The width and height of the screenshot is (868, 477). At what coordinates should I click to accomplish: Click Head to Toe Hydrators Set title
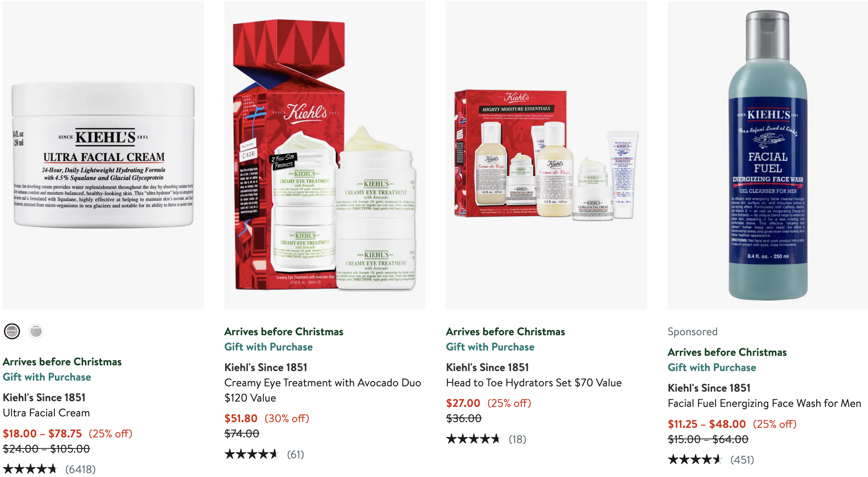[534, 383]
